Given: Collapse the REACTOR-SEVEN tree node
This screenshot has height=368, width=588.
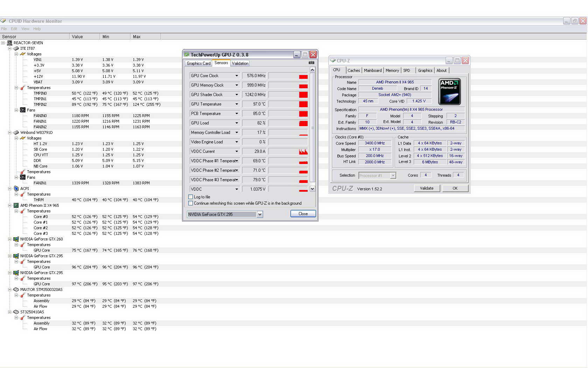Looking at the screenshot, I should pos(3,43).
